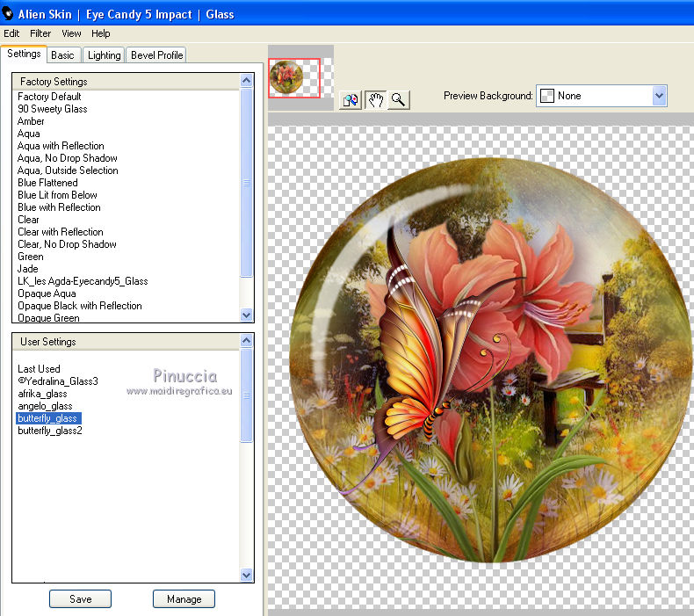Select Aqua, No Drop Shadow preset
This screenshot has width=694, height=616.
pos(68,158)
